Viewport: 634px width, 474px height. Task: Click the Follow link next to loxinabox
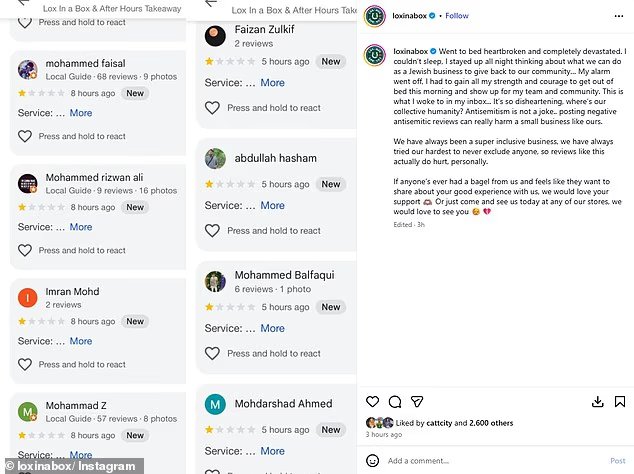click(457, 16)
